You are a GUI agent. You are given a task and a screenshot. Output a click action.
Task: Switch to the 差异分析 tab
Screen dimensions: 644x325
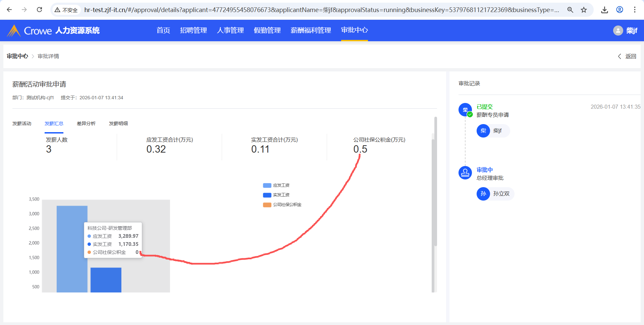coord(86,123)
